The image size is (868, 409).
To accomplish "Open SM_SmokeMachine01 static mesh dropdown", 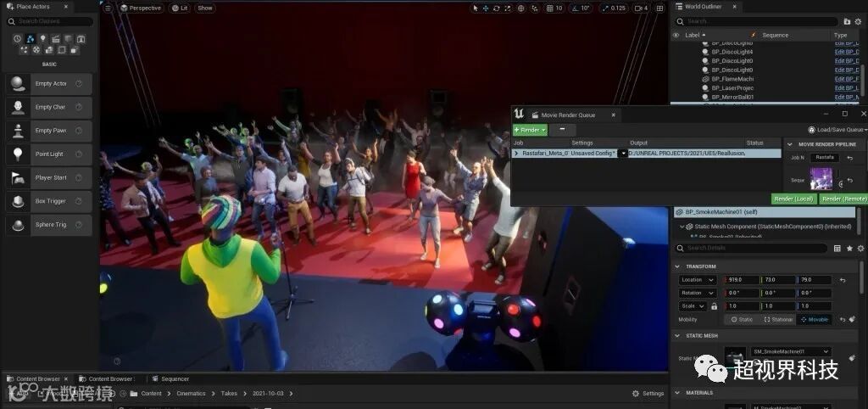I will point(791,352).
